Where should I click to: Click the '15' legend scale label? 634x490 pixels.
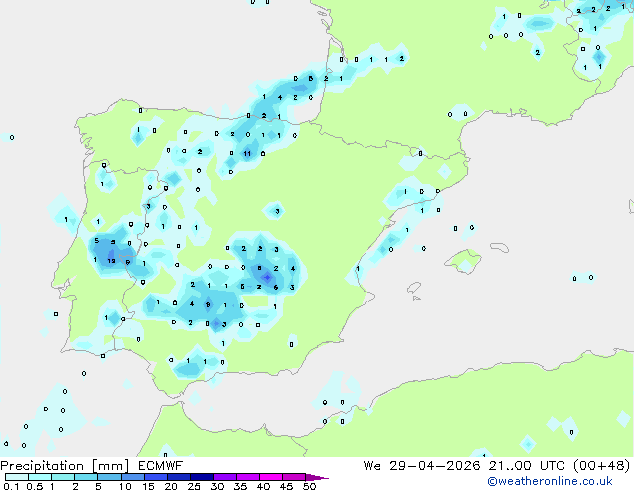(x=148, y=486)
